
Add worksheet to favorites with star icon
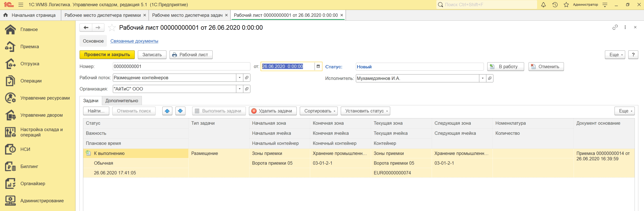click(x=112, y=28)
